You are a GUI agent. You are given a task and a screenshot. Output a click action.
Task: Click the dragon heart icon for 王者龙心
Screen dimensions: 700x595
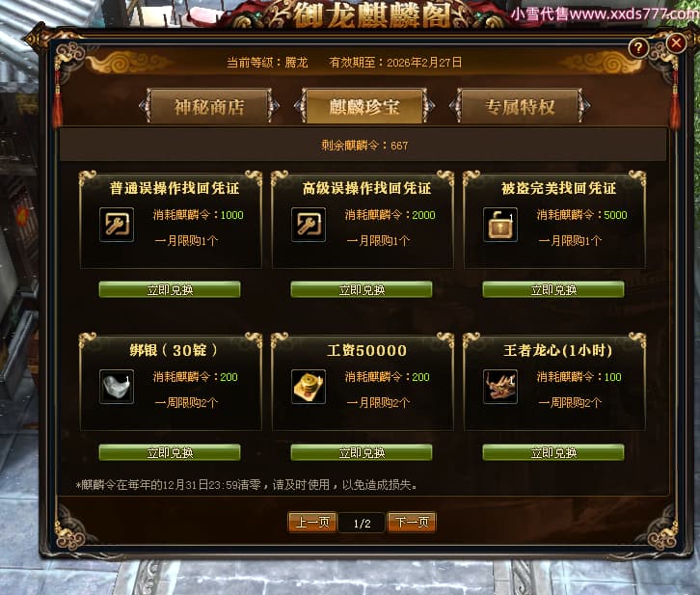coord(500,387)
